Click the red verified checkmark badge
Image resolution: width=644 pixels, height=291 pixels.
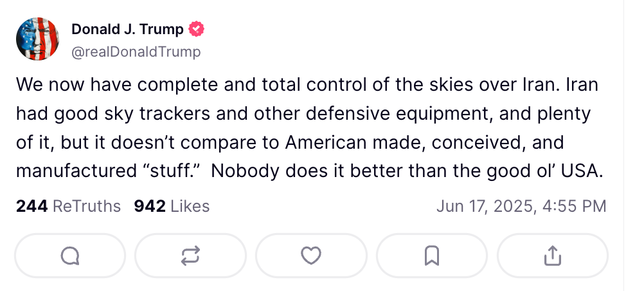pos(196,29)
